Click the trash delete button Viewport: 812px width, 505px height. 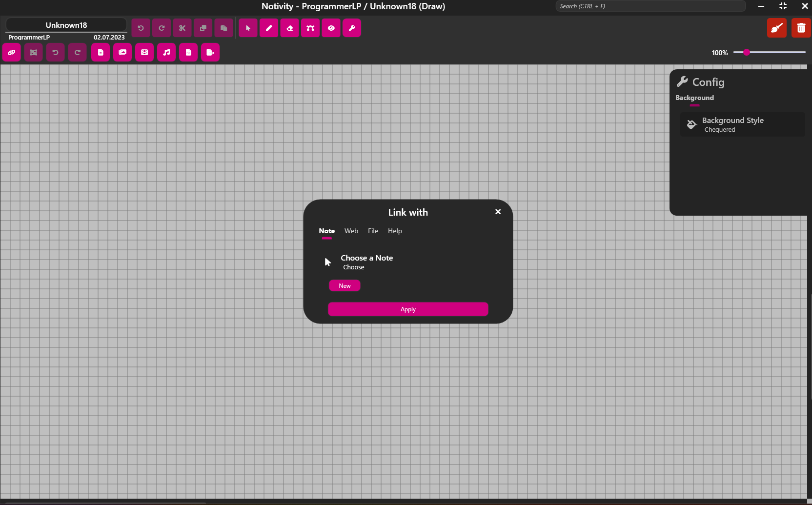click(x=801, y=28)
